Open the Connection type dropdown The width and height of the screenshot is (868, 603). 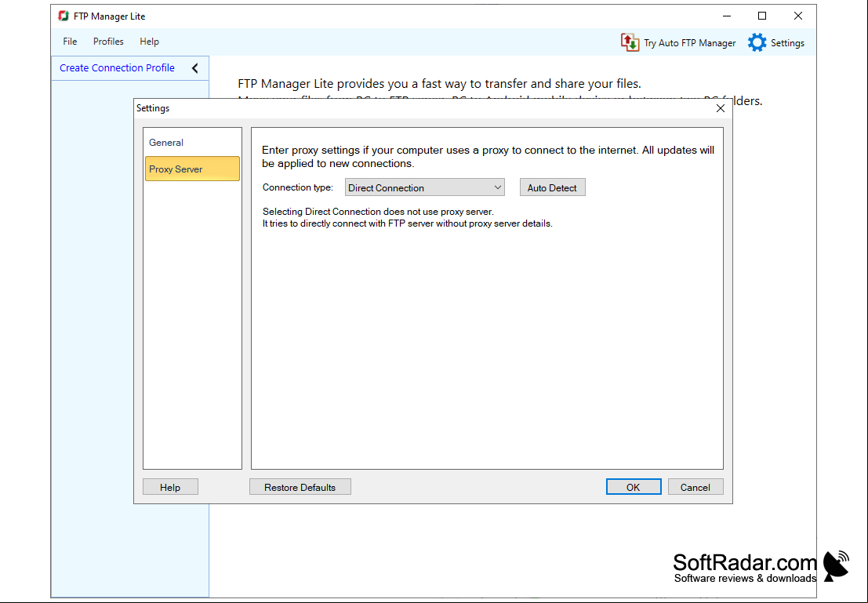point(424,187)
